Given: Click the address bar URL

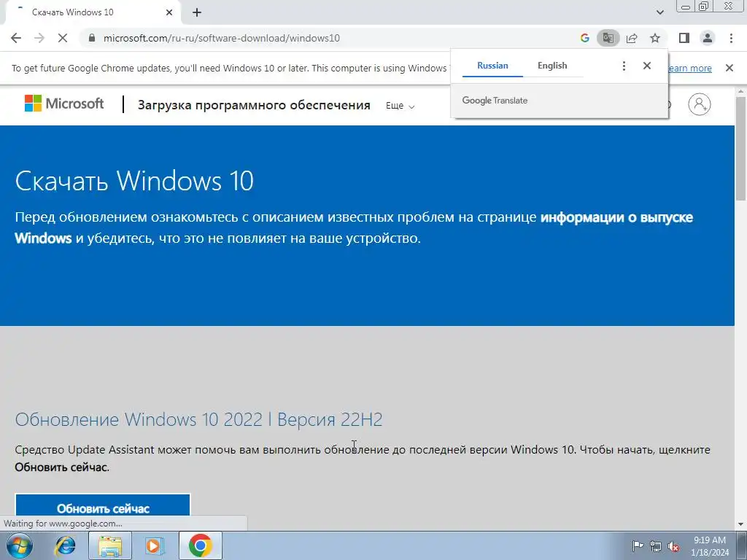Looking at the screenshot, I should click(x=222, y=38).
